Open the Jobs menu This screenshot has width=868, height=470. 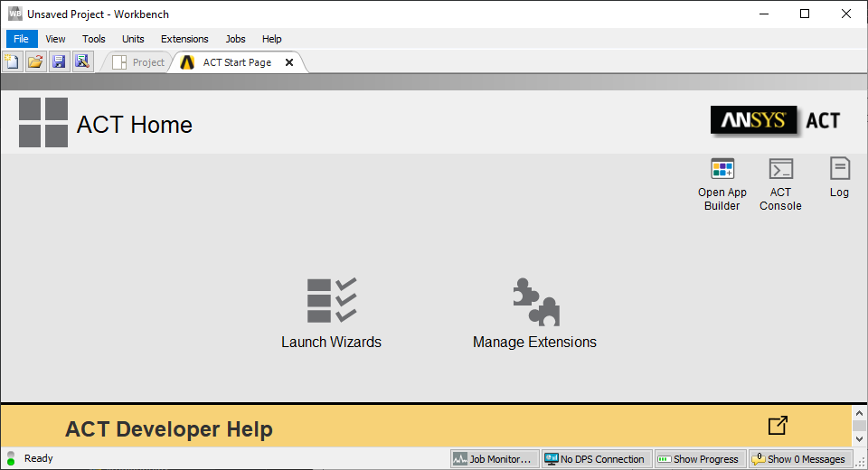pyautogui.click(x=235, y=39)
